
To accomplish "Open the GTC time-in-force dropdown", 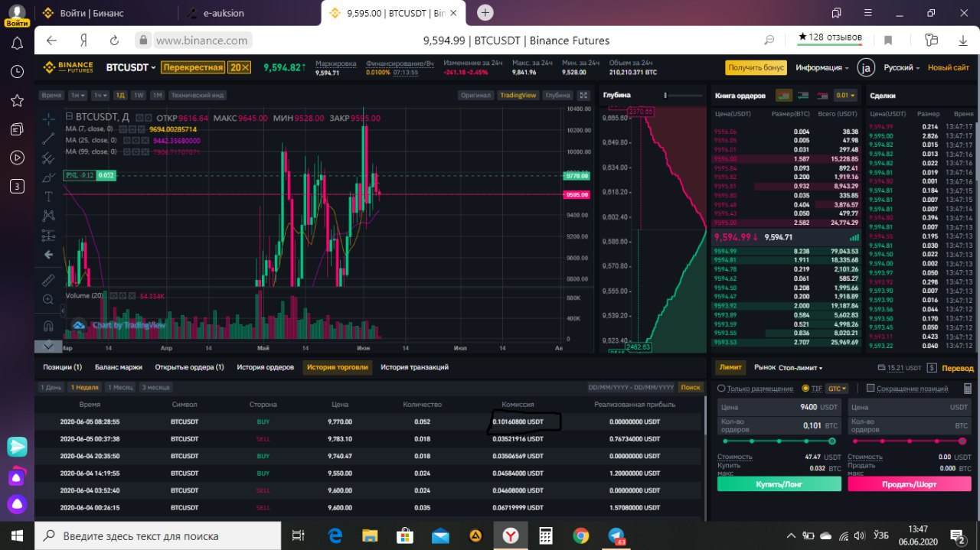I will (837, 389).
